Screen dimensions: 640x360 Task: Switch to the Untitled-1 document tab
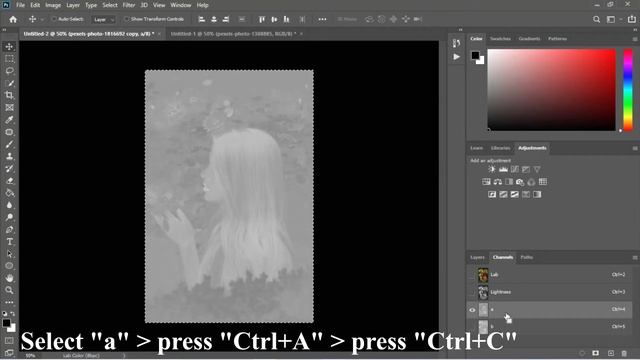pos(233,34)
